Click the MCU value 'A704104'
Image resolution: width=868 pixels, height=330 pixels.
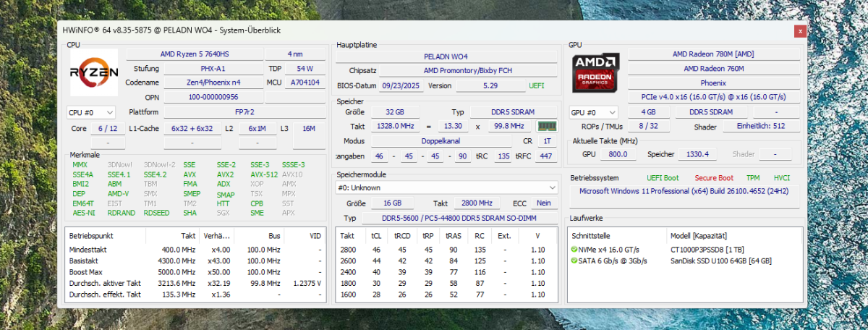click(305, 82)
